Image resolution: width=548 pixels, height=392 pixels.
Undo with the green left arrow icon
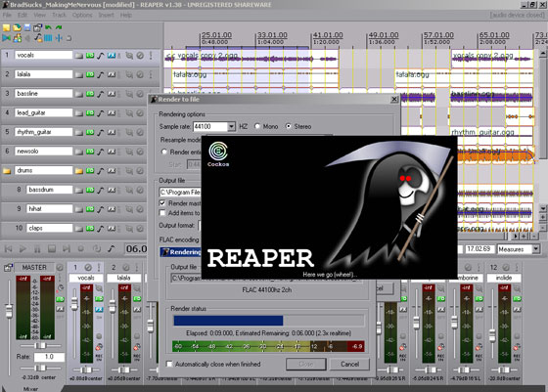pyautogui.click(x=48, y=27)
